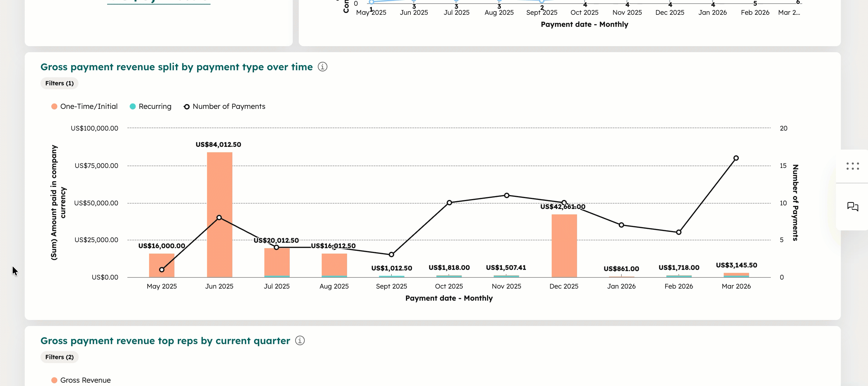Open the comments panel via chat icon
This screenshot has height=386, width=868.
click(853, 207)
